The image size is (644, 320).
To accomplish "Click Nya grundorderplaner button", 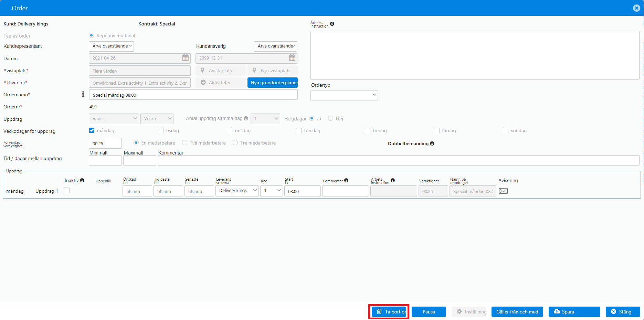I will pos(273,83).
